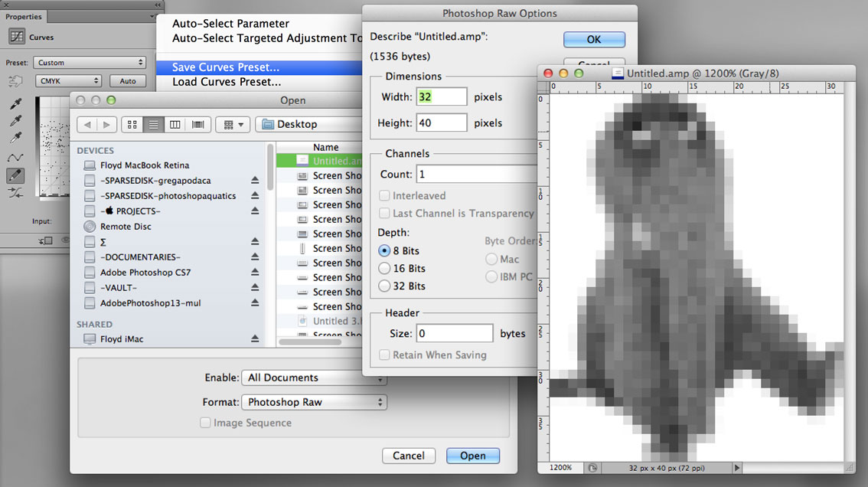The image size is (868, 487).
Task: Click the Open button in file dialog
Action: [x=472, y=456]
